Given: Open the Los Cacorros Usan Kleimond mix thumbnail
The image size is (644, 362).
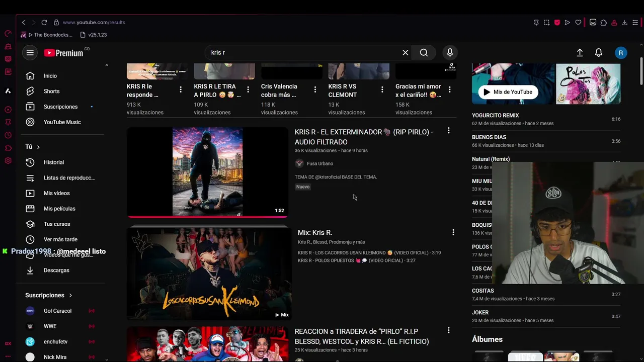Looking at the screenshot, I should [x=209, y=274].
